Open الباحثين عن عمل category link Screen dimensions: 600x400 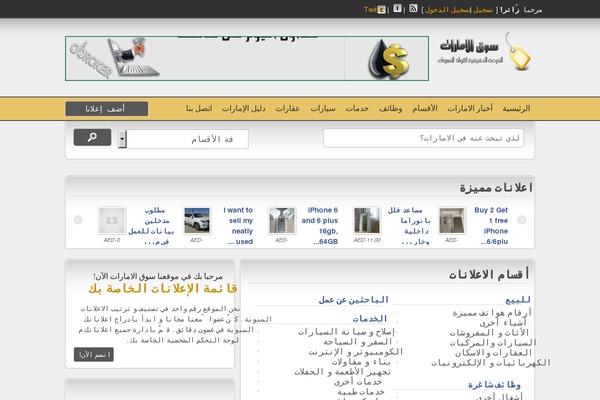click(x=354, y=300)
